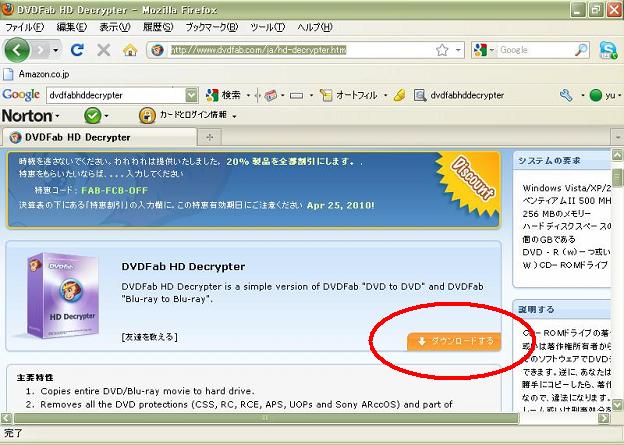Click the 友達を教える link
The width and height of the screenshot is (624, 445).
coord(150,337)
